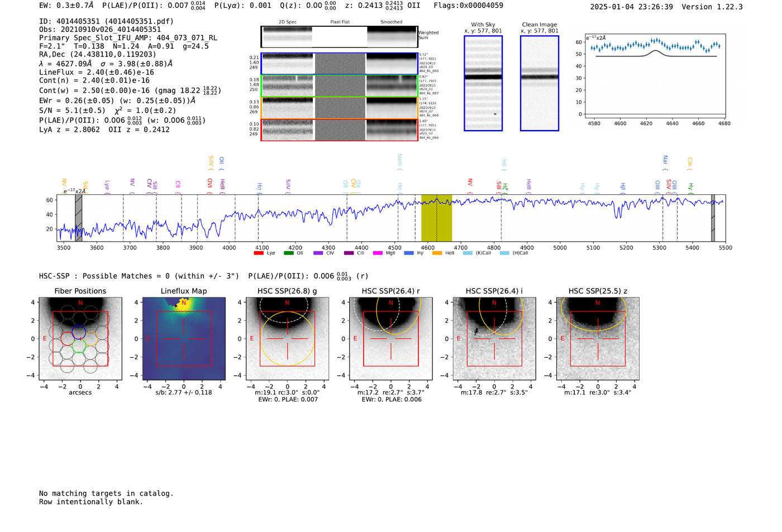Click the purple CIV legend swatch
The height and width of the screenshot is (532, 782).
coord(318,253)
